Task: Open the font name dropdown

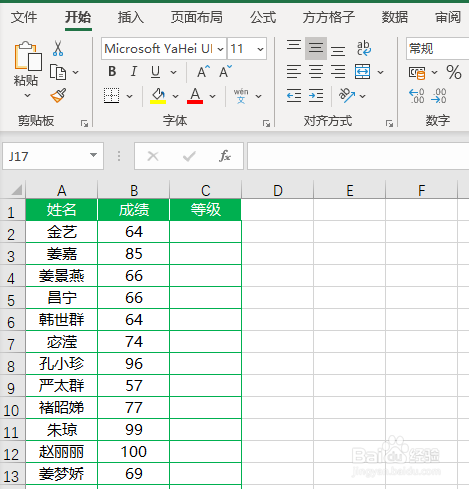Action: 220,49
